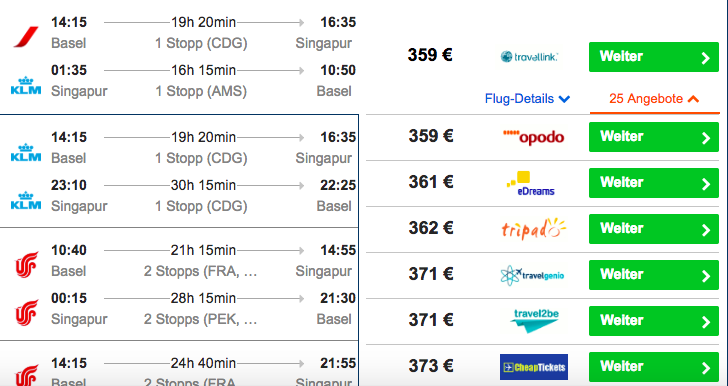Click the eDreams provider logo
728x386 pixels.
[531, 183]
